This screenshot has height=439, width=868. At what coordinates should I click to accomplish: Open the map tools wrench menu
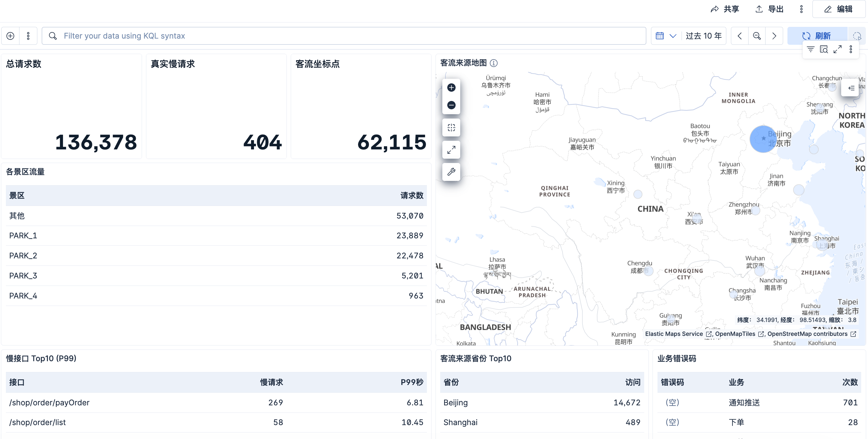[x=451, y=172]
